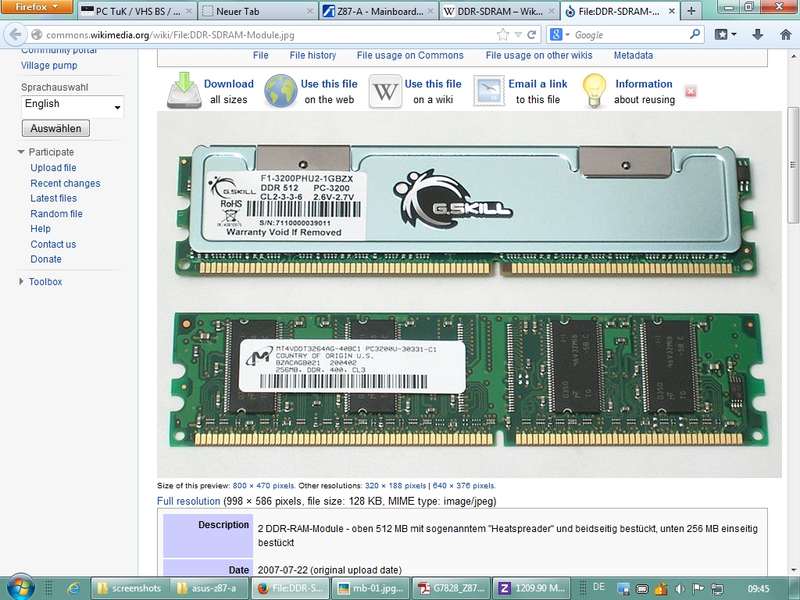Launch Internet Explorer from the taskbar
Viewport: 800px width, 600px height.
[x=73, y=588]
